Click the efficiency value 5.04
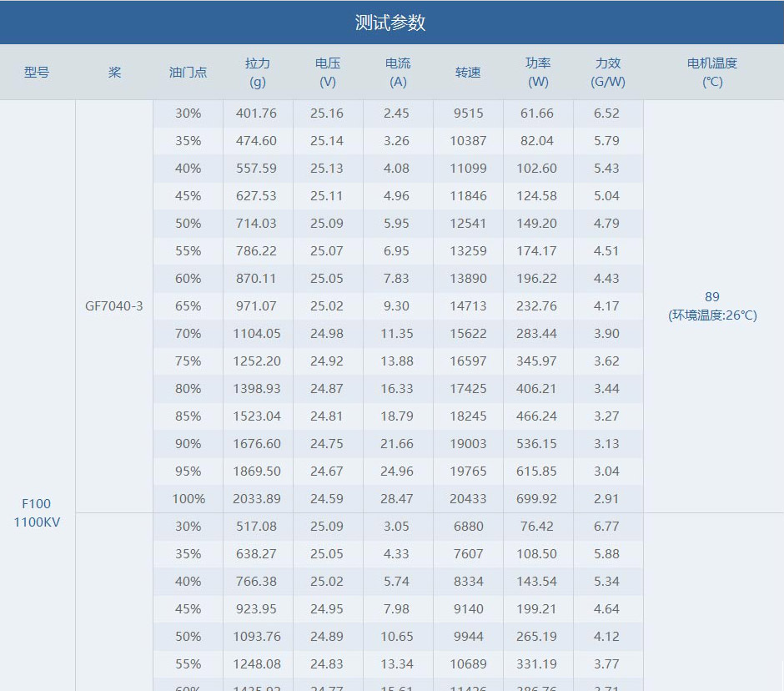Viewport: 784px width, 691px height. (606, 195)
